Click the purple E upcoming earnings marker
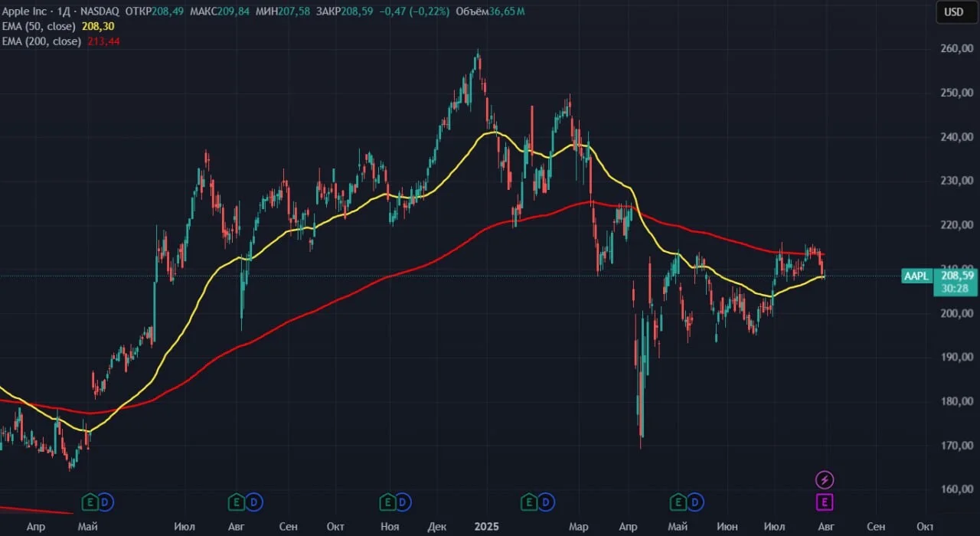The width and height of the screenshot is (980, 536). click(825, 502)
